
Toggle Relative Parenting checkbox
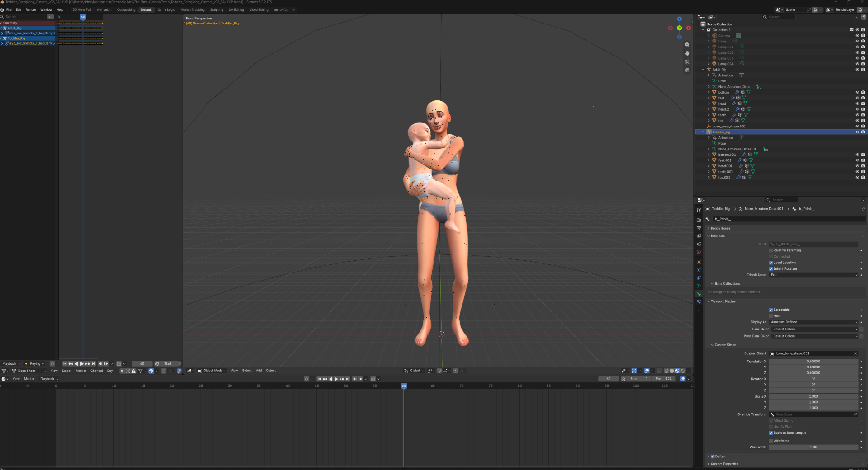(771, 250)
